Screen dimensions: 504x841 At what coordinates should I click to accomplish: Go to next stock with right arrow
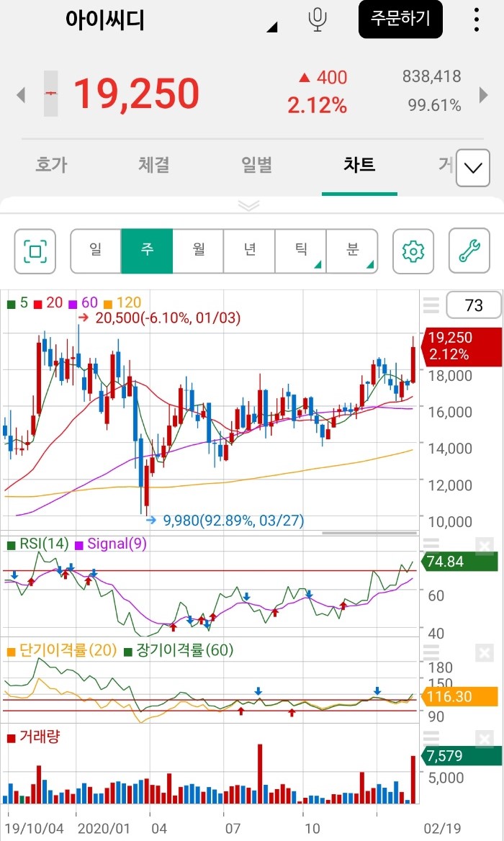[x=484, y=95]
